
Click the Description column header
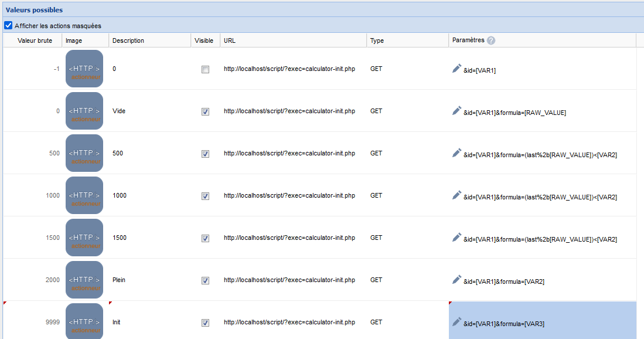[x=128, y=40]
